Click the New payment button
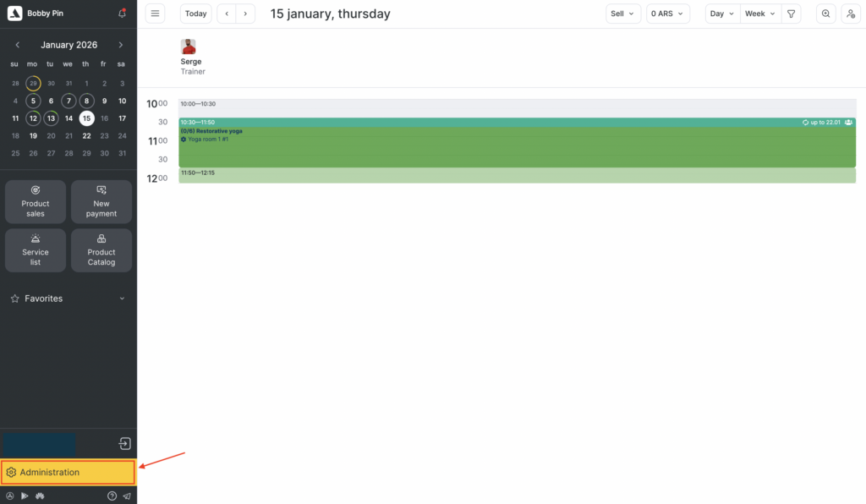 pyautogui.click(x=101, y=201)
